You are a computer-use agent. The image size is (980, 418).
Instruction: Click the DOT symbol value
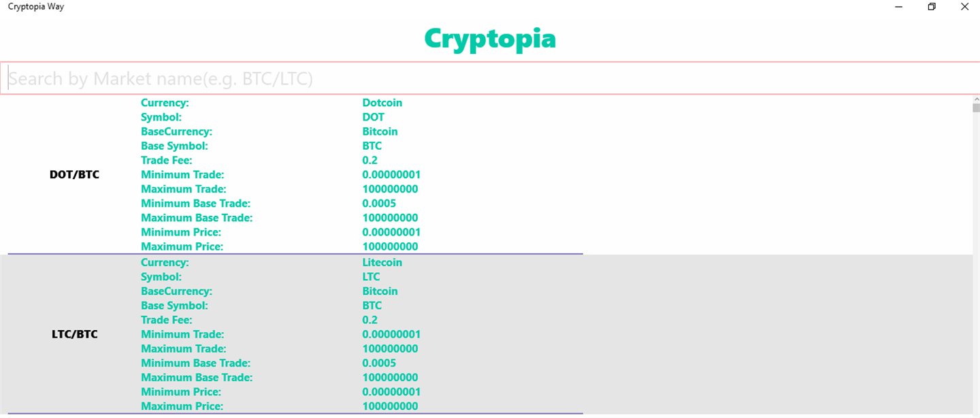374,117
